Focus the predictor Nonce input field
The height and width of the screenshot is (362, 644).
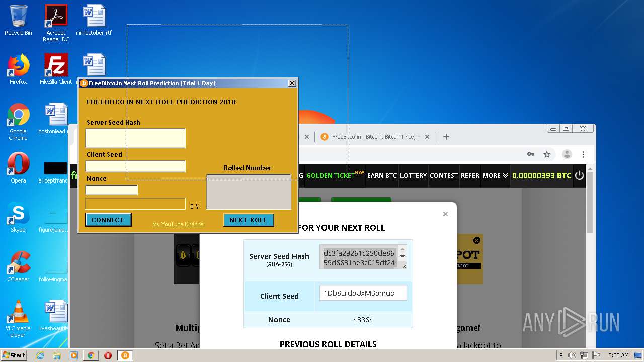pos(111,190)
